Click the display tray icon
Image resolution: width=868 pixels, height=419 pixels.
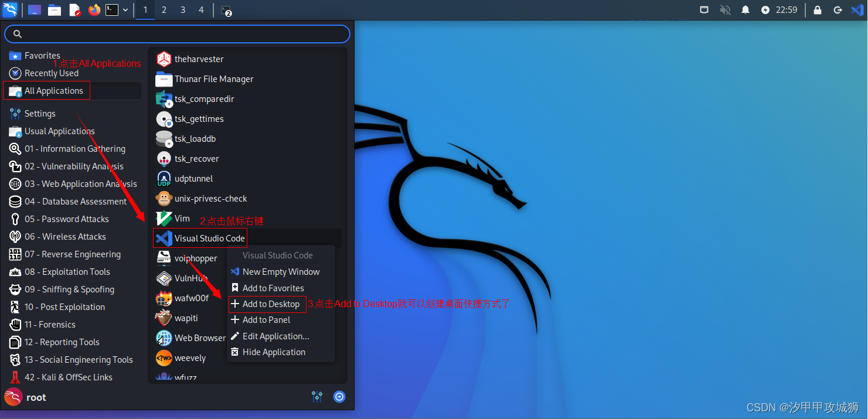click(705, 10)
